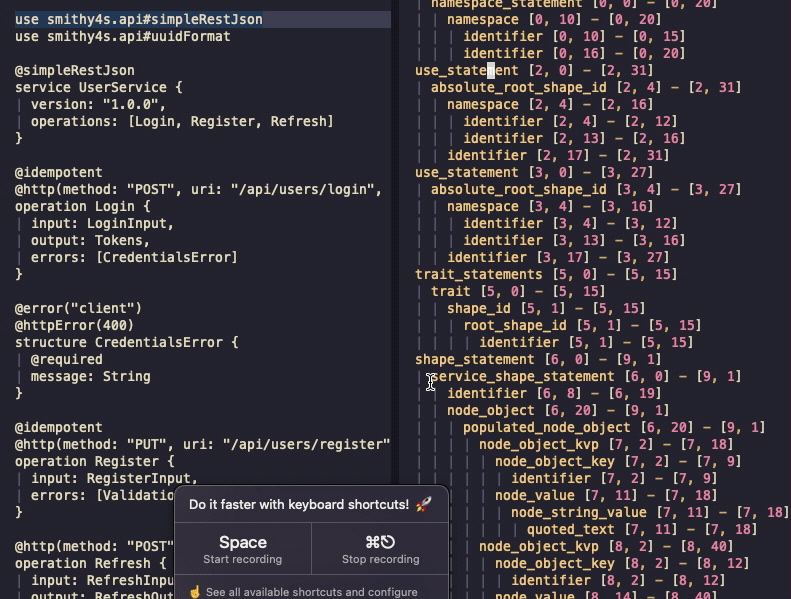Click the structure CredentialsError line
The width and height of the screenshot is (791, 599).
click(126, 342)
